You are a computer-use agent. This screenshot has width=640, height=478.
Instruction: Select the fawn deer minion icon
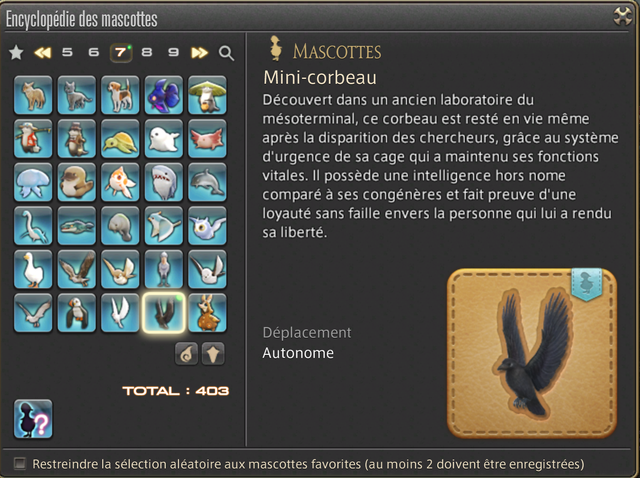click(207, 313)
